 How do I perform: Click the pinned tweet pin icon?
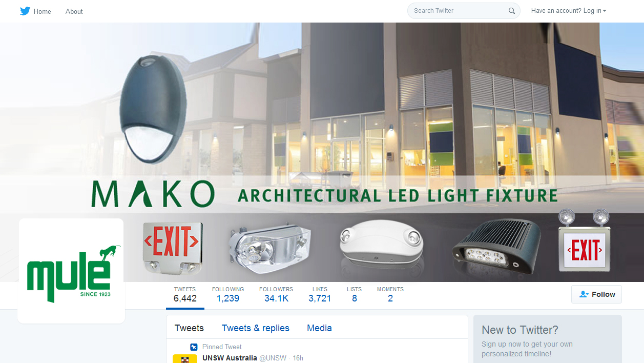click(x=194, y=347)
